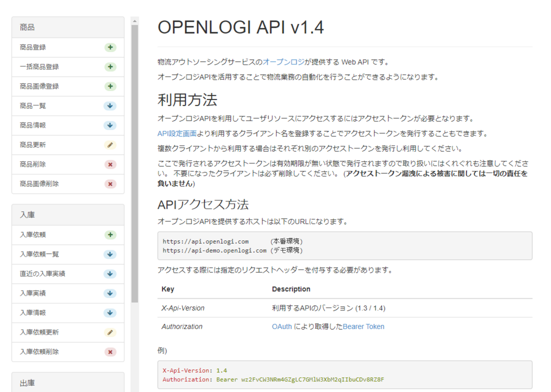Click the 商品 group header

pyautogui.click(x=68, y=27)
